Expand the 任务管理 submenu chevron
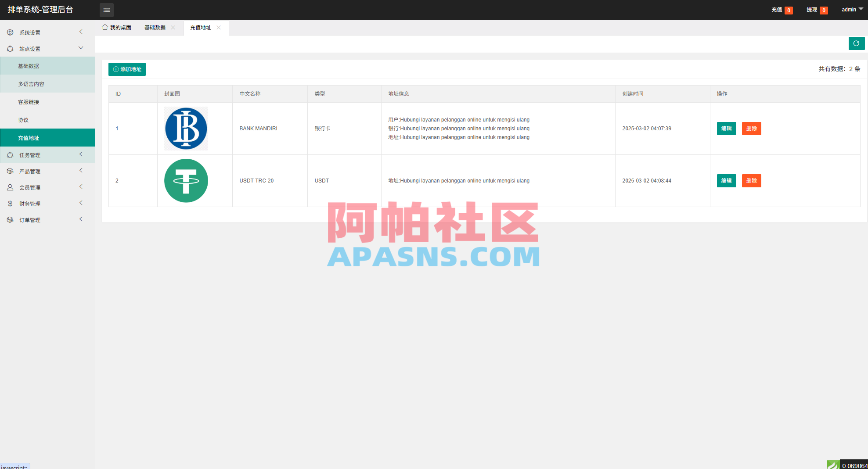Viewport: 868px width, 469px height. [81, 154]
